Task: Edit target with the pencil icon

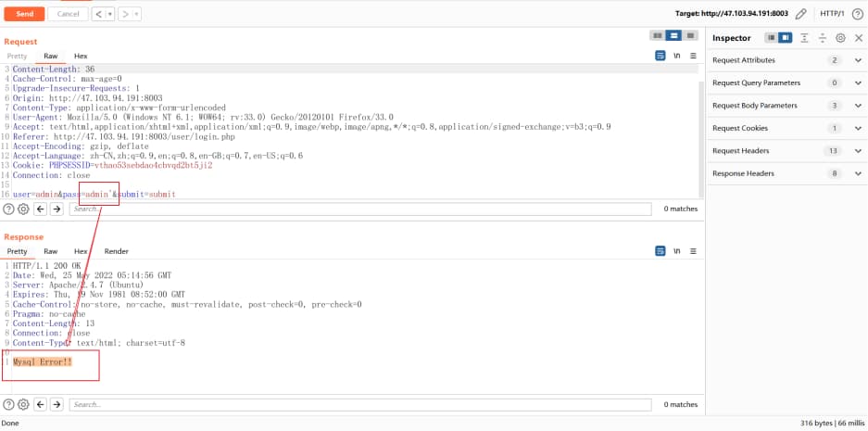Action: (x=800, y=14)
